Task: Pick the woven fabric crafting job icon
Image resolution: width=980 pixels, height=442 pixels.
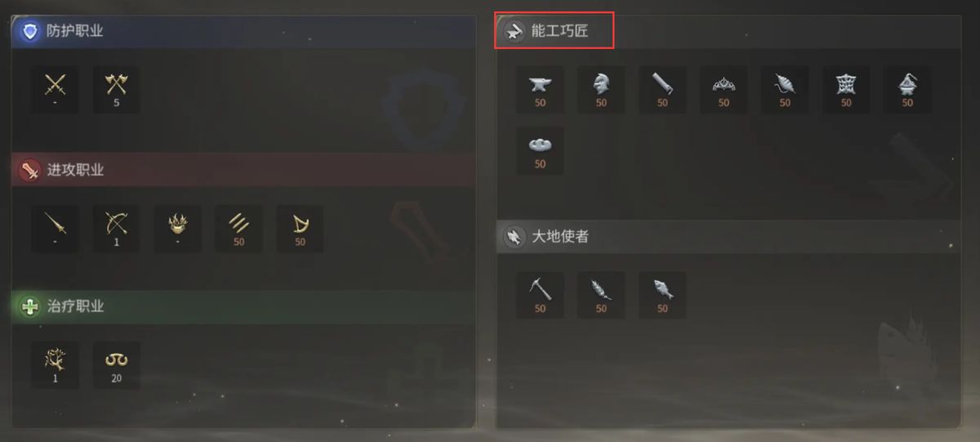Action: pos(846,90)
